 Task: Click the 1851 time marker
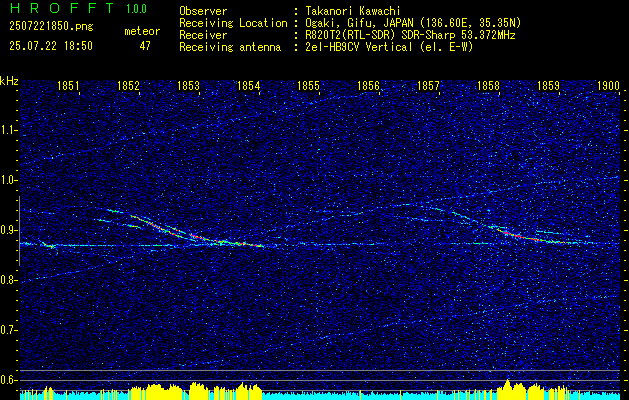coord(68,86)
